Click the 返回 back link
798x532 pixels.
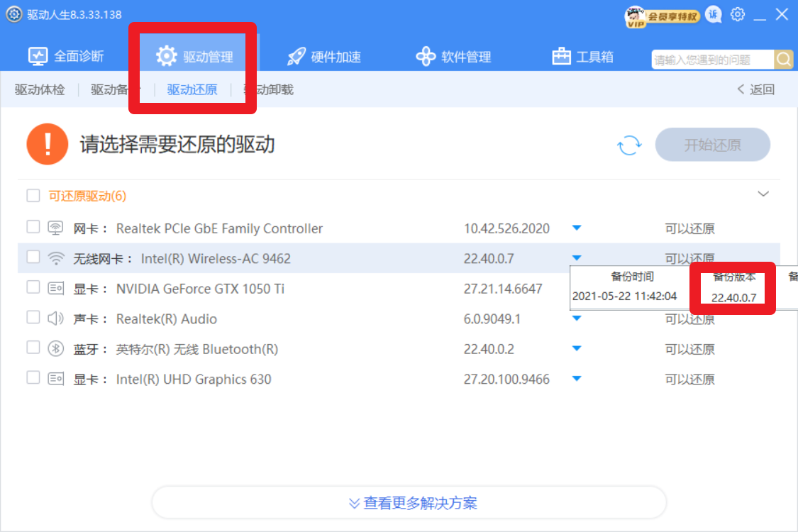[755, 89]
